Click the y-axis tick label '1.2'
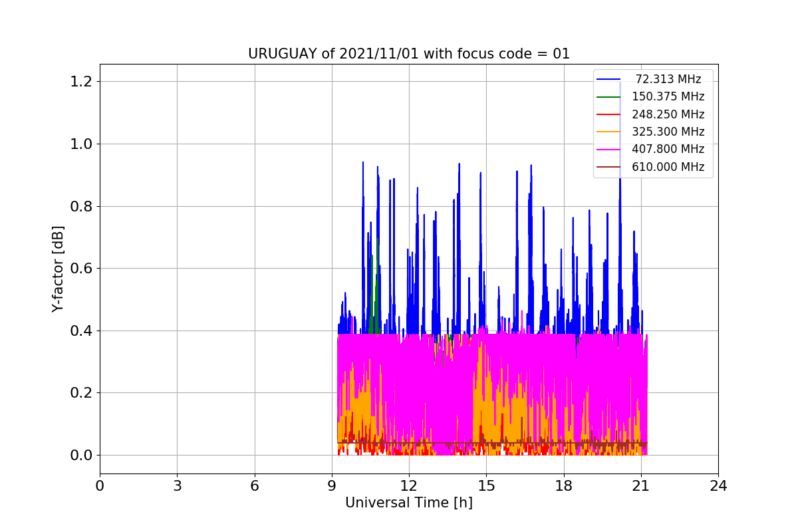 [x=80, y=82]
